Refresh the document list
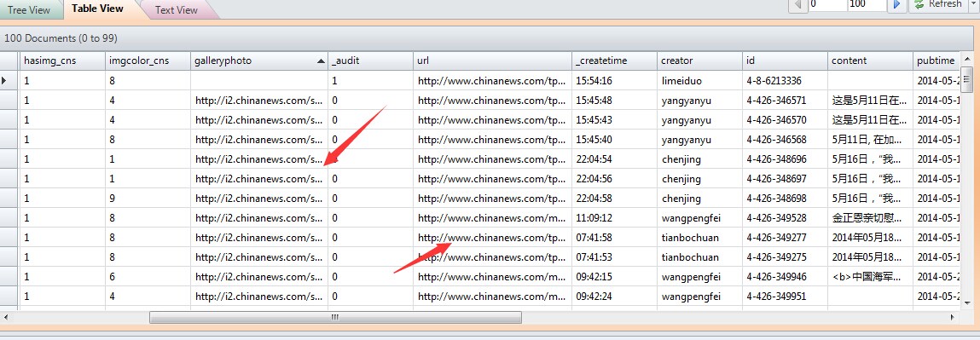This screenshot has height=340, width=980. click(x=938, y=4)
